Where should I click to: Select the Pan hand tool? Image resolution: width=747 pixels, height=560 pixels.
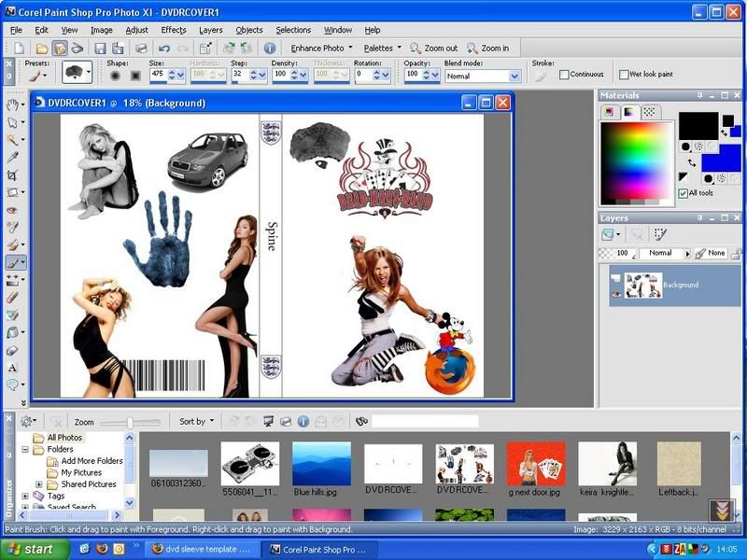13,105
